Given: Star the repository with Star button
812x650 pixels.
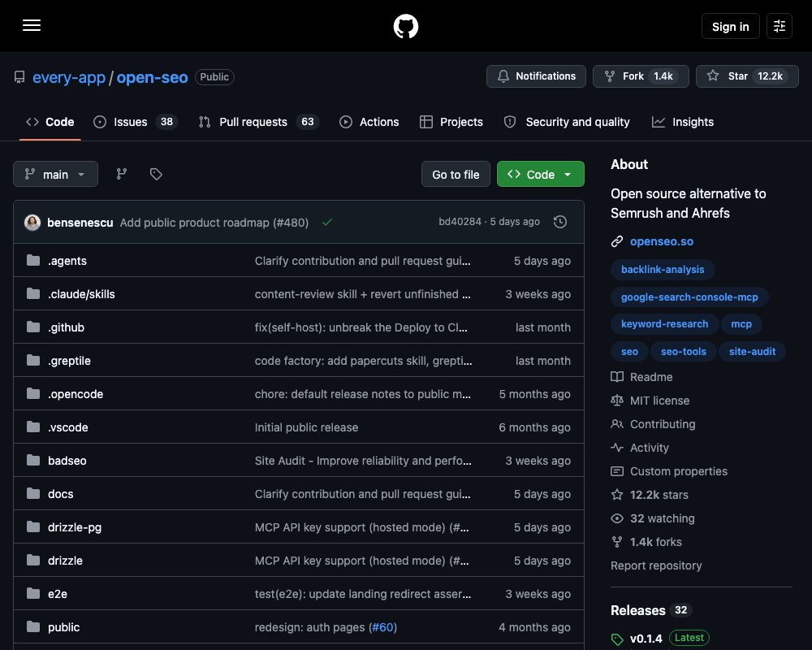Looking at the screenshot, I should point(747,76).
